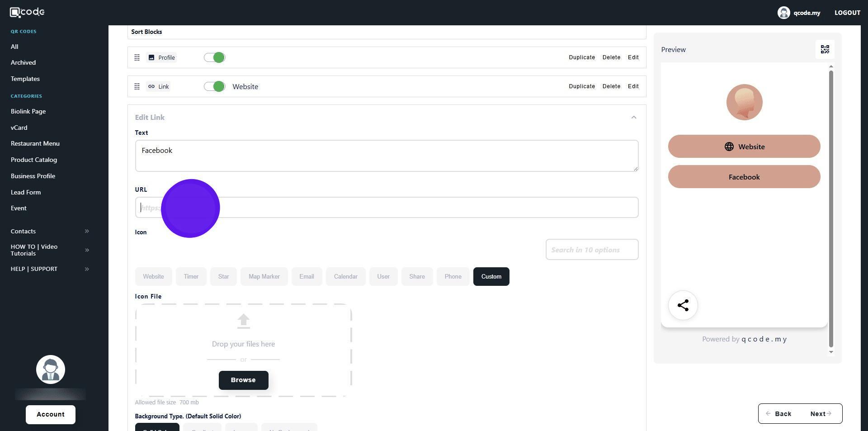The width and height of the screenshot is (868, 431).
Task: Choose the Website icon option
Action: click(x=153, y=277)
